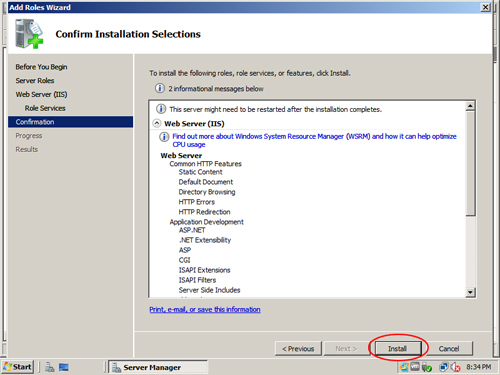Image resolution: width=500 pixels, height=375 pixels.
Task: Click the network connection tray icon
Action: (x=444, y=367)
